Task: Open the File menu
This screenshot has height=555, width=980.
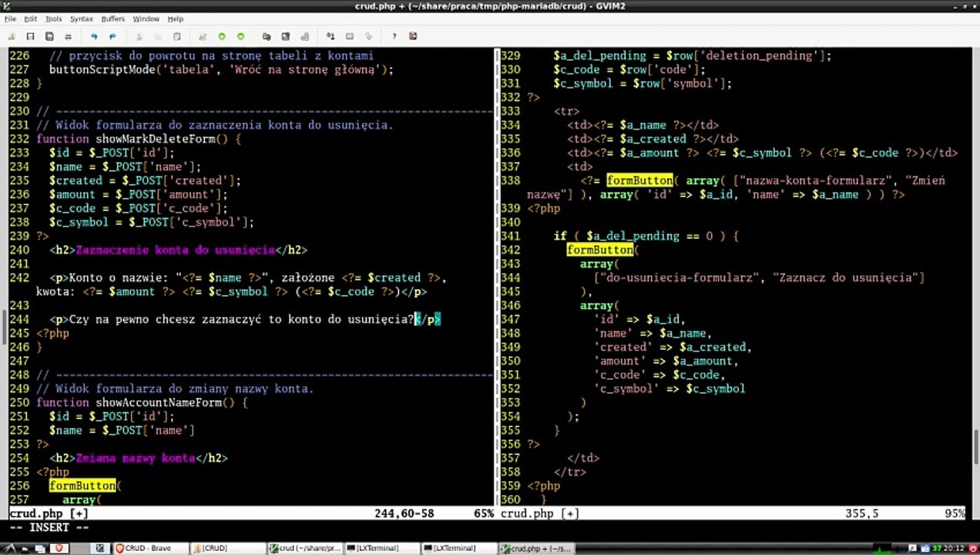Action: coord(10,18)
